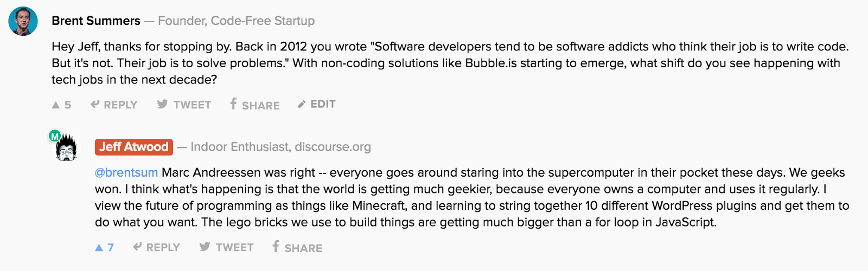Share Jeff Atwood's reply on Facebook
Viewport: 868px width, 271px height.
[297, 248]
